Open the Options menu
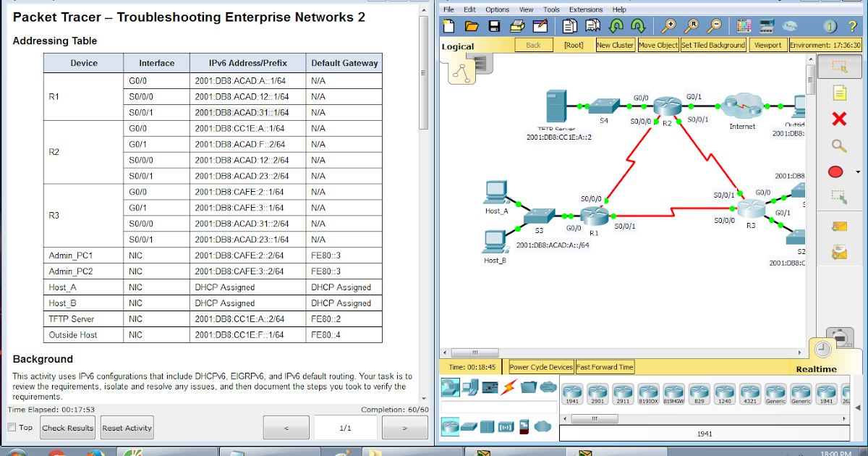The image size is (868, 456). coord(497,9)
